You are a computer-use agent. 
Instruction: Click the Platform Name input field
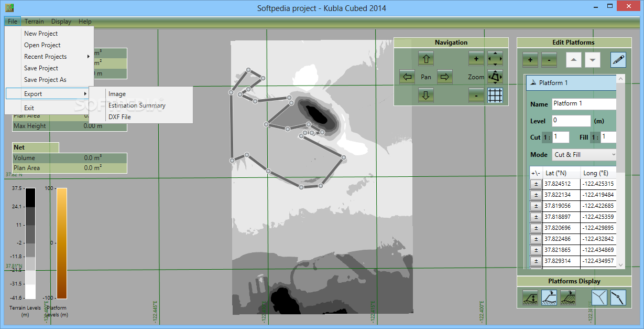(584, 104)
